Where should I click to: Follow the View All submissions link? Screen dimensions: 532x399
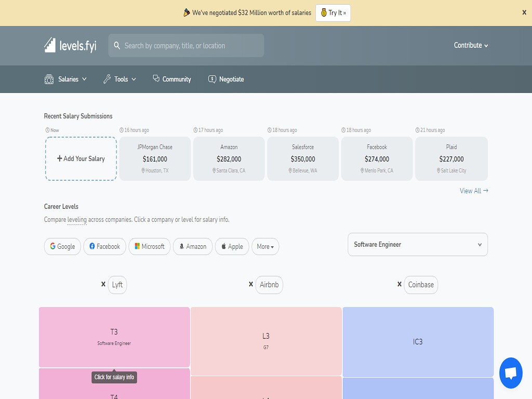point(473,191)
